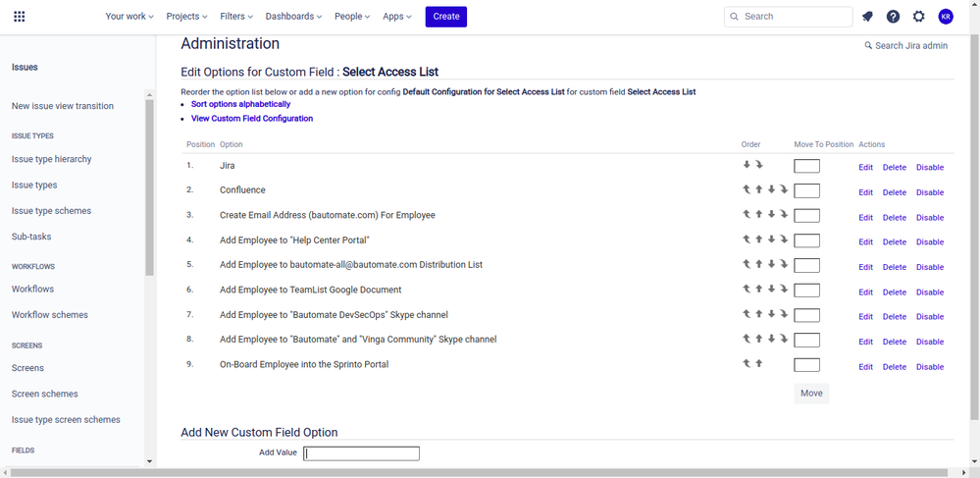The image size is (980, 478).
Task: Edit the Help Center Portal option
Action: point(865,242)
